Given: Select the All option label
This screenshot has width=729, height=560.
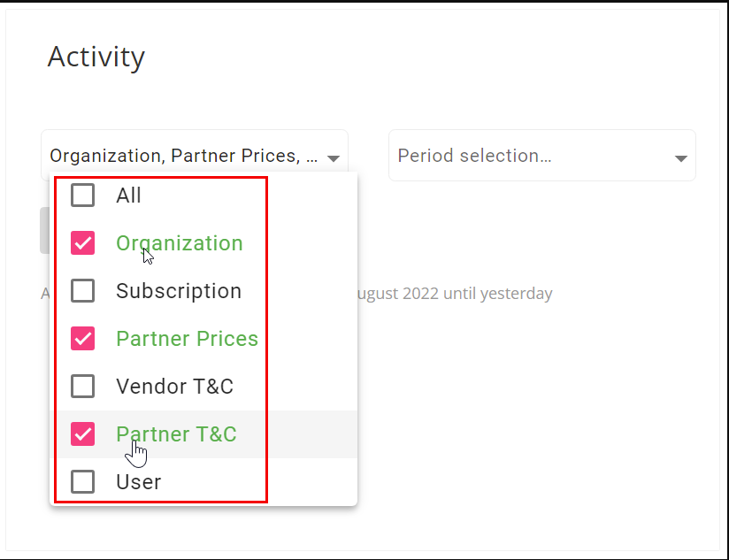Looking at the screenshot, I should (128, 196).
